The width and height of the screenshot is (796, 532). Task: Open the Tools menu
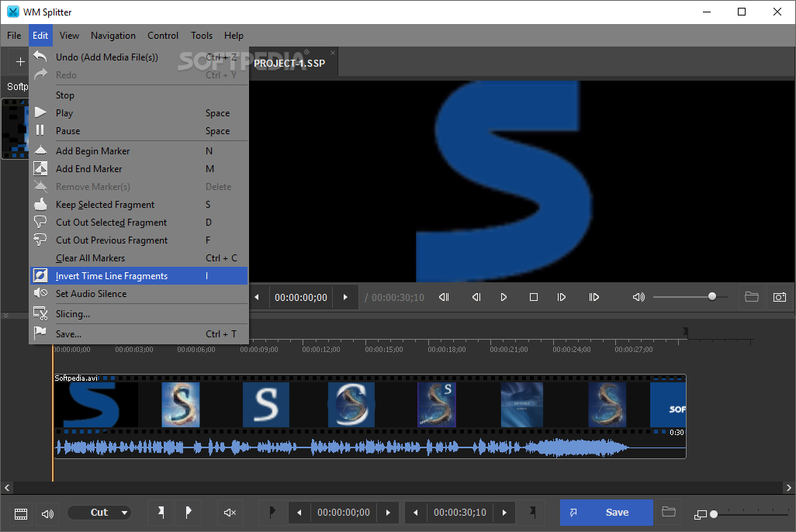(x=202, y=36)
